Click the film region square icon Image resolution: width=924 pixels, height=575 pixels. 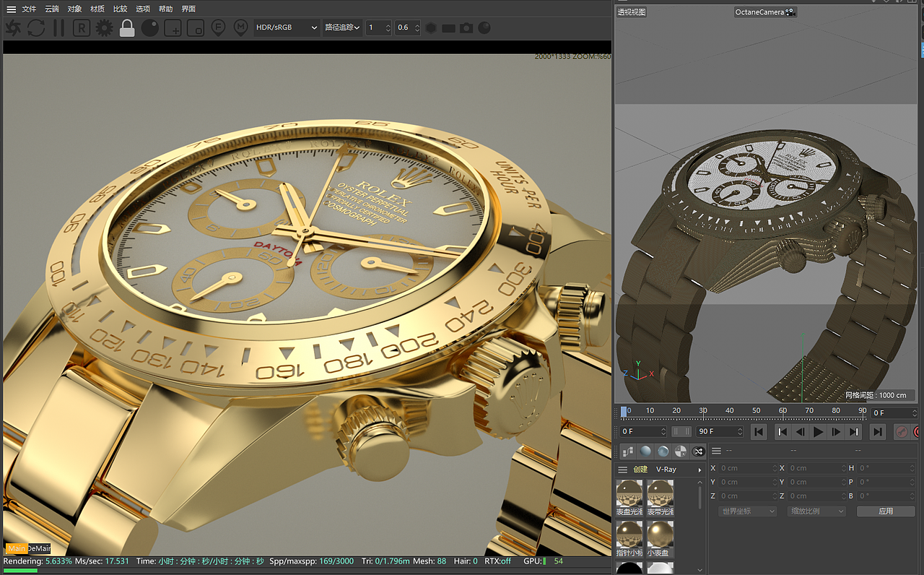click(x=196, y=28)
